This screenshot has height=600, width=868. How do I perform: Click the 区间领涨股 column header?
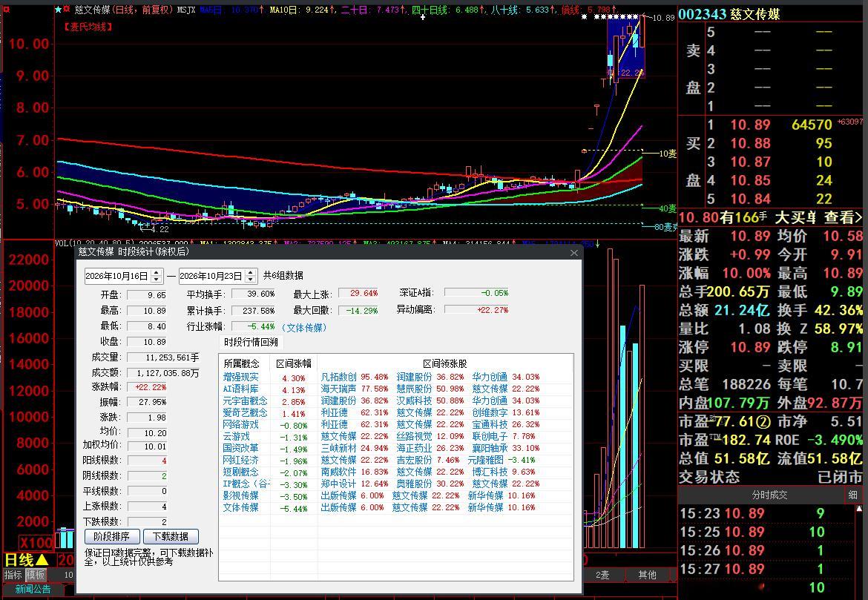point(445,363)
